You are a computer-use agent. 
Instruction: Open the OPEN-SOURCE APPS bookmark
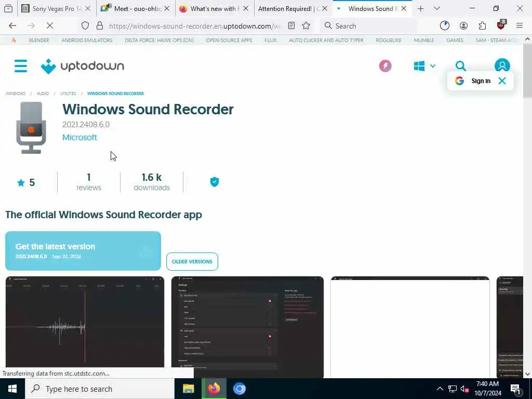pos(229,40)
